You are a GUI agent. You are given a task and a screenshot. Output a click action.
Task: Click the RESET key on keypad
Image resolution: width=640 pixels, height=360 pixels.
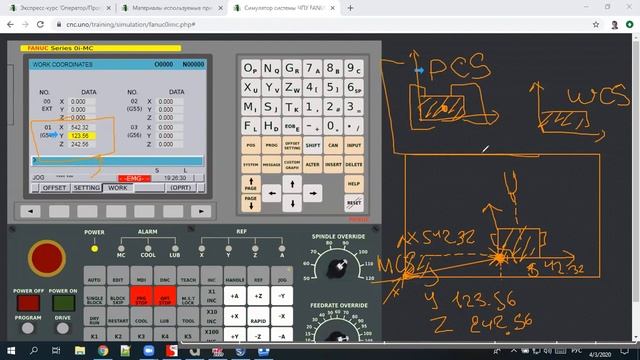pos(354,202)
